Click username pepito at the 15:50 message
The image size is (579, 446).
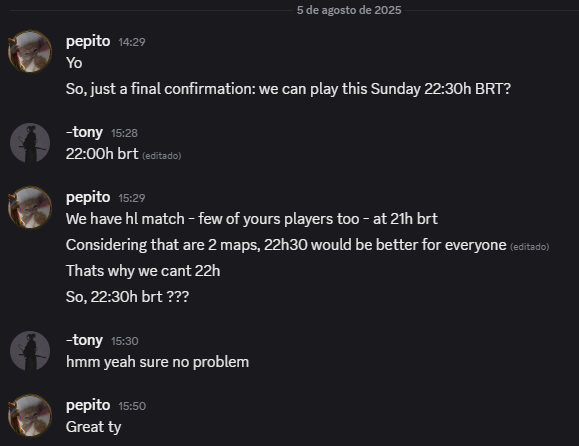pos(88,405)
